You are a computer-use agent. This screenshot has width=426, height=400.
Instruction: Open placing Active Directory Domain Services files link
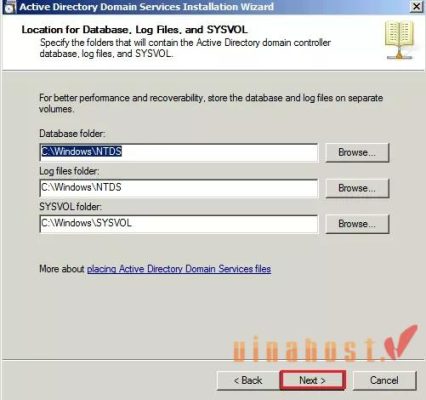pyautogui.click(x=179, y=269)
